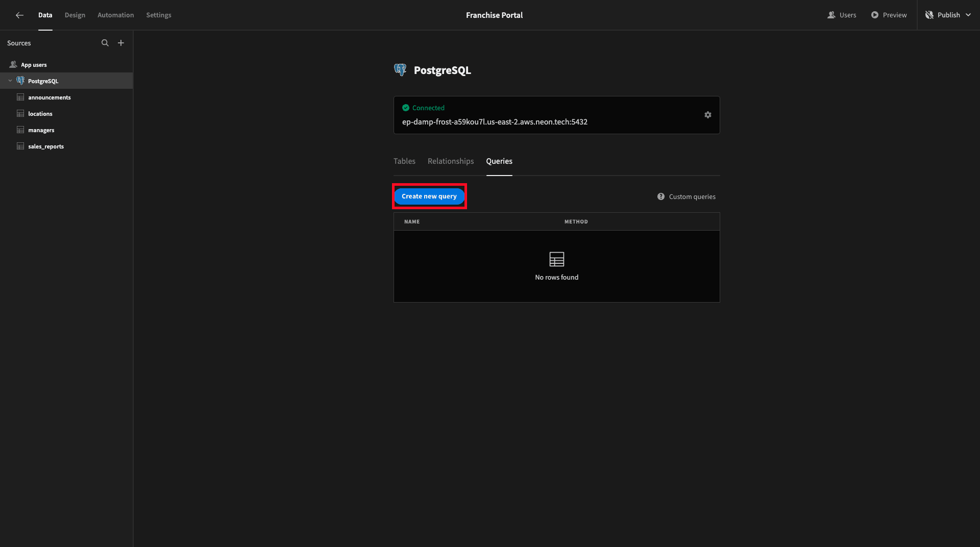Click the NAME column header
This screenshot has height=547, width=980.
(412, 221)
